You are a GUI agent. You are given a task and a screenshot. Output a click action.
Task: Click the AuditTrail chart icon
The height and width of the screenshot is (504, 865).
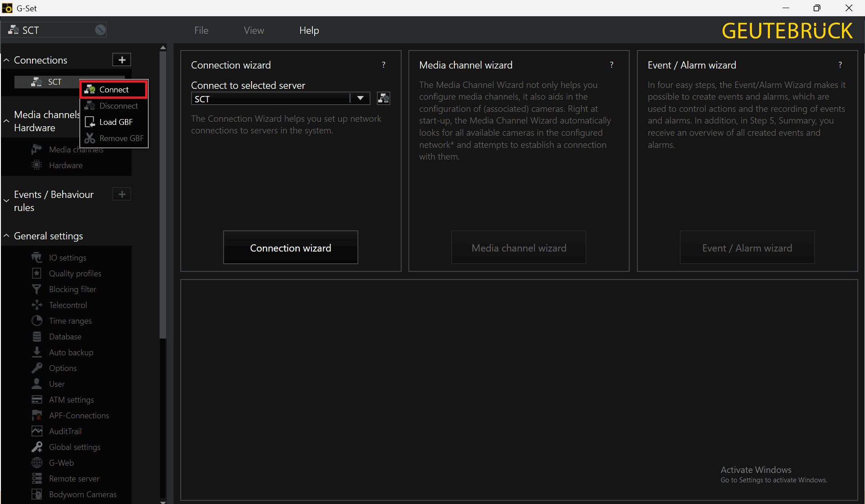[37, 431]
